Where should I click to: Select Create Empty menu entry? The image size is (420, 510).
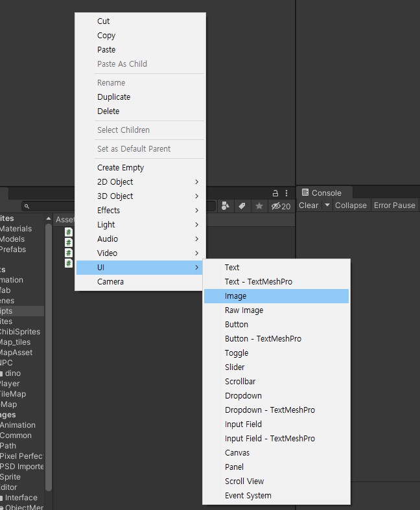pos(140,168)
